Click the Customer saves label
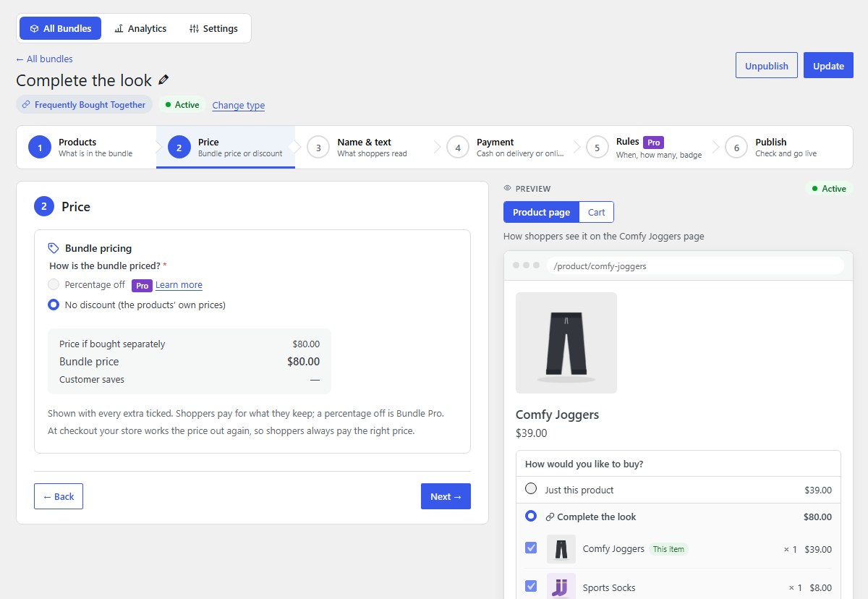This screenshot has height=599, width=868. coord(92,380)
